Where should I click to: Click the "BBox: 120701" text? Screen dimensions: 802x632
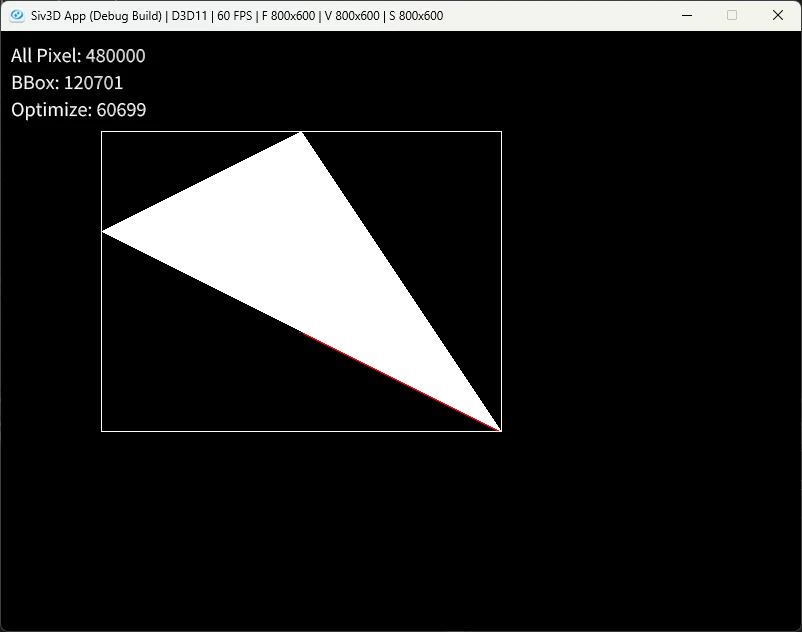point(67,83)
